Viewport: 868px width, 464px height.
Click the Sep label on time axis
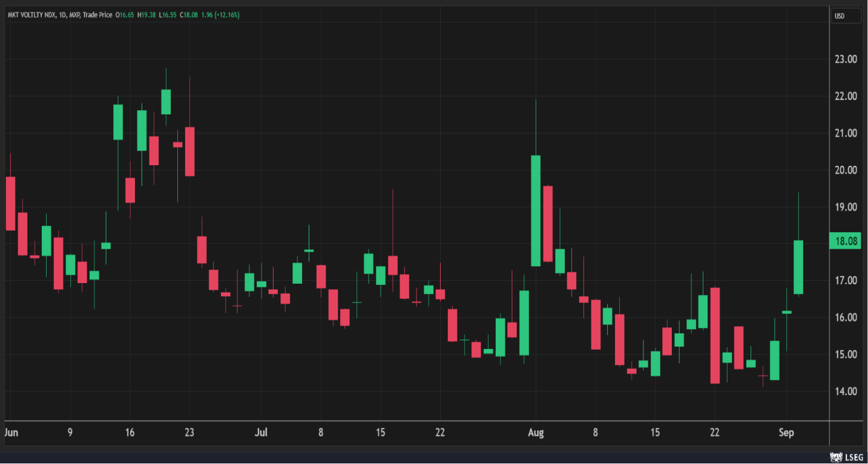pyautogui.click(x=786, y=433)
